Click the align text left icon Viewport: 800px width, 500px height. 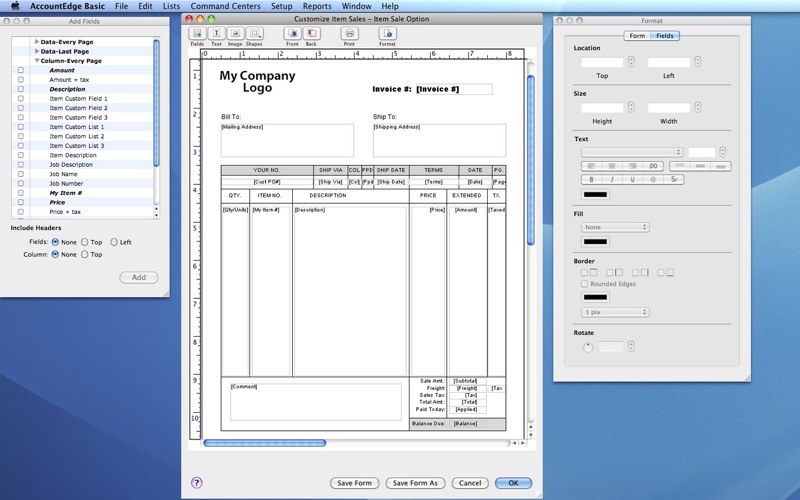pos(592,166)
